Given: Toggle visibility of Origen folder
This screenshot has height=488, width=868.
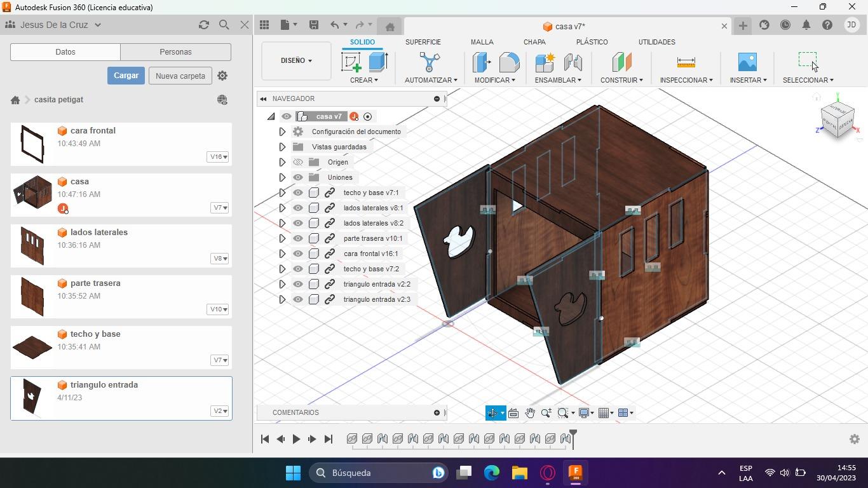Looking at the screenshot, I should pos(298,162).
